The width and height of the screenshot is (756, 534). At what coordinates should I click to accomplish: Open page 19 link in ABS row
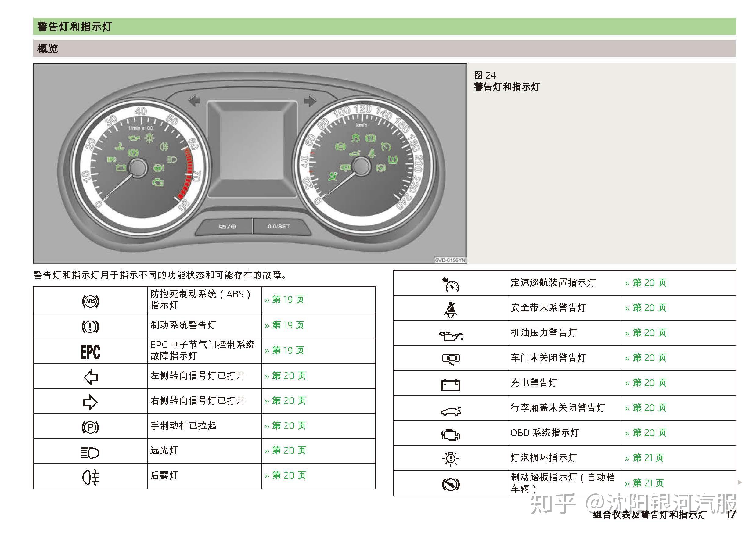point(284,299)
